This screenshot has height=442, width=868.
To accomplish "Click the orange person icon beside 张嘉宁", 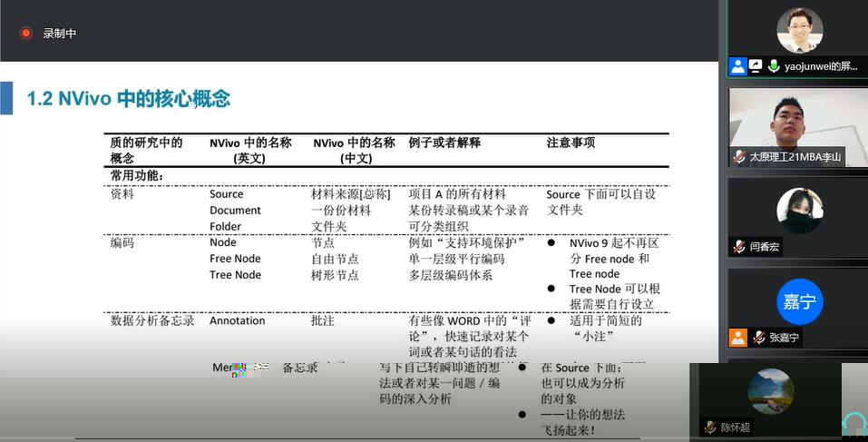I will (x=738, y=338).
